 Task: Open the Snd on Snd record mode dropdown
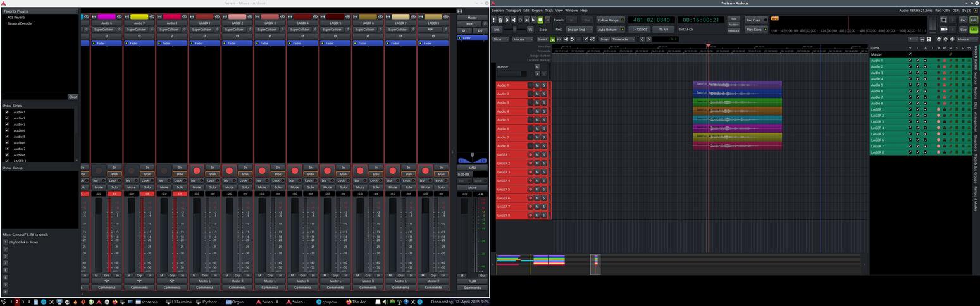pos(579,30)
